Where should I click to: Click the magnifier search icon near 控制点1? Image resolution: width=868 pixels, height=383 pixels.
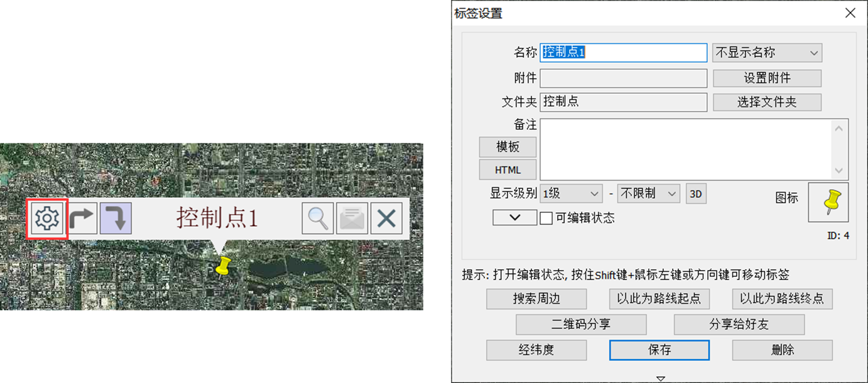pyautogui.click(x=317, y=218)
